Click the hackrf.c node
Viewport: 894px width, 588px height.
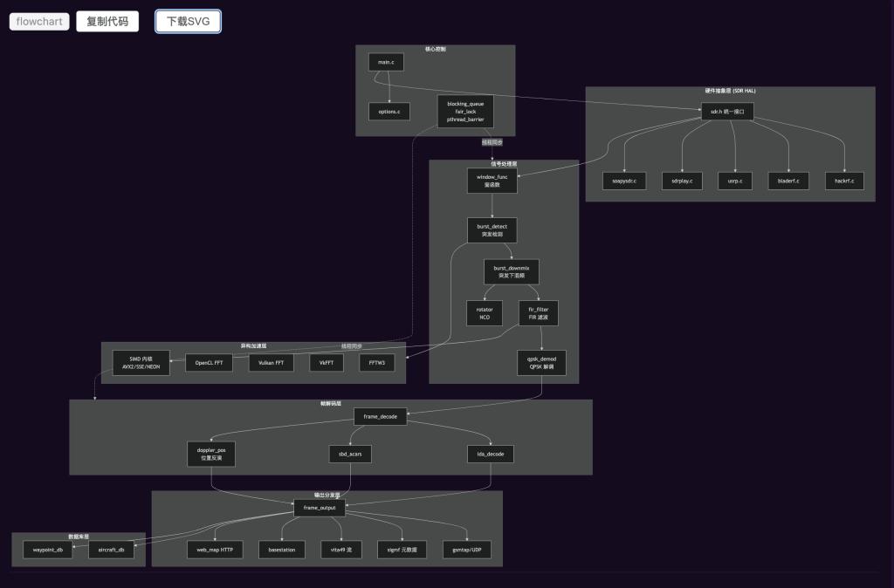[844, 181]
